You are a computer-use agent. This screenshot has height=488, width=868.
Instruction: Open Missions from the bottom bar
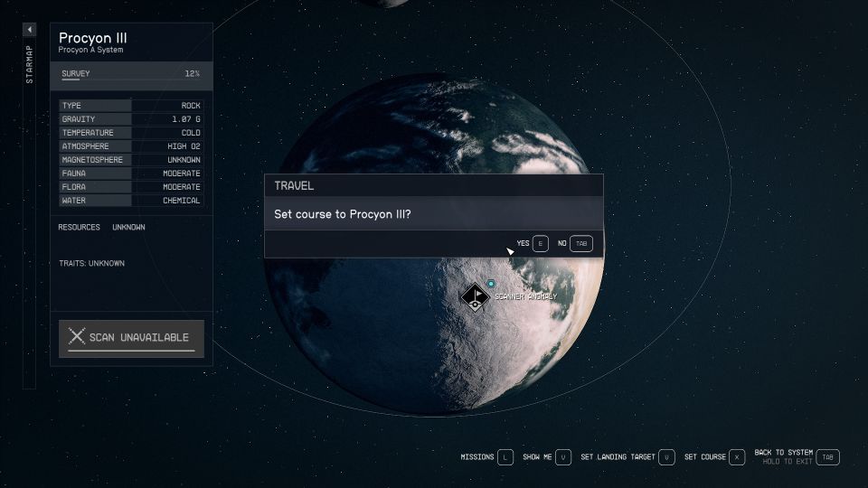[x=477, y=457]
